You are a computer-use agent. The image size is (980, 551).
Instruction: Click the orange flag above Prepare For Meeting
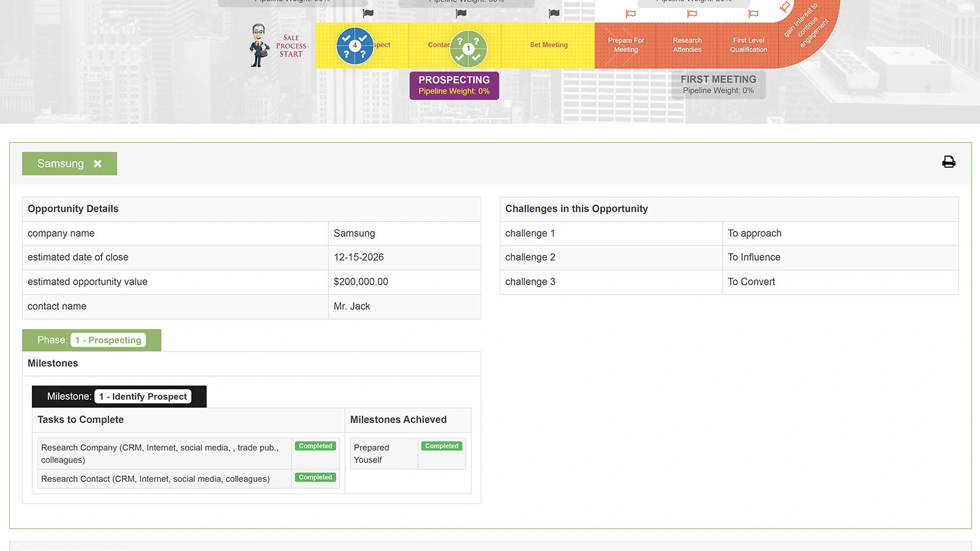point(630,14)
